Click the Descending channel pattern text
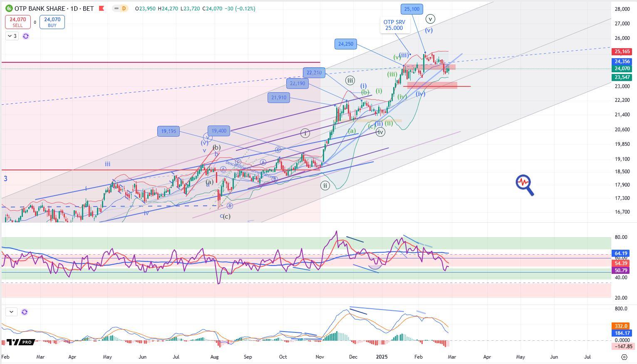This screenshot has height=364, width=637. click(x=251, y=170)
